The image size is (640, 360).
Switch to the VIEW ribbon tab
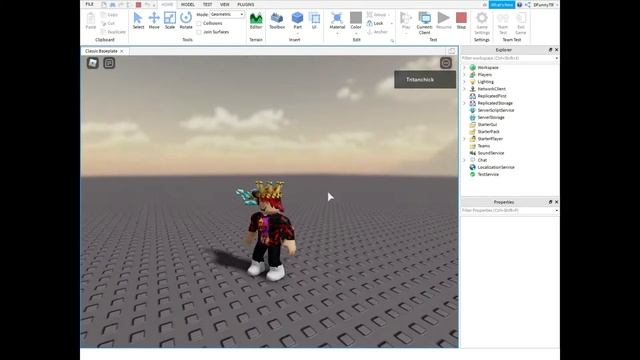pos(224,4)
